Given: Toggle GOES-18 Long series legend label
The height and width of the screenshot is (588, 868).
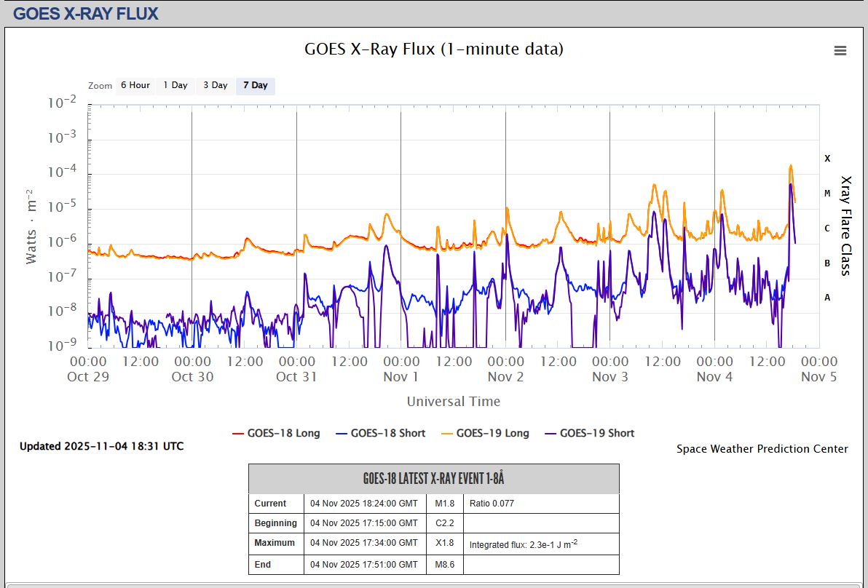Looking at the screenshot, I should coord(283,433).
